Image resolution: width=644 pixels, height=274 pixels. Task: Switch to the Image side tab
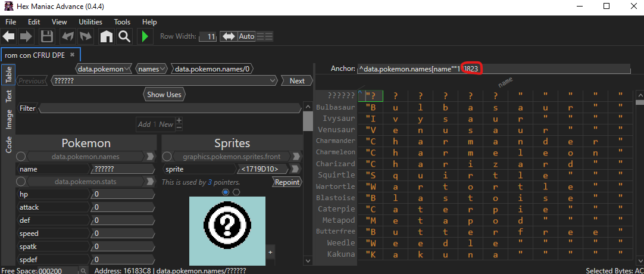9,119
